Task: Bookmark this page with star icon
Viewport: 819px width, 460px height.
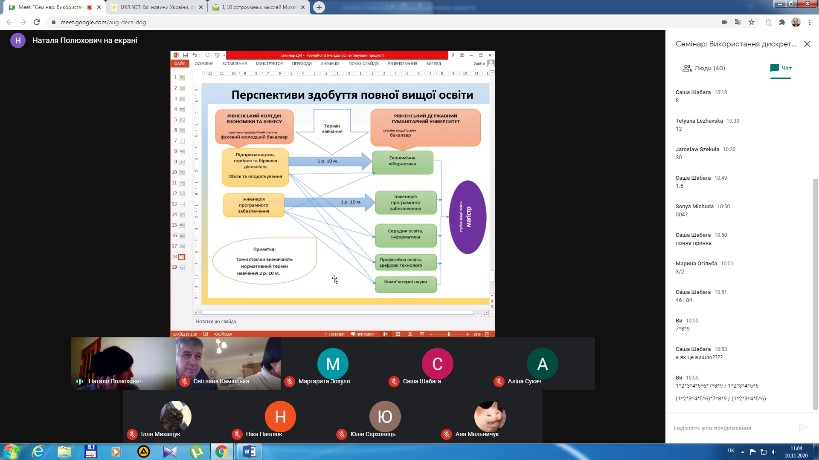Action: (751, 22)
